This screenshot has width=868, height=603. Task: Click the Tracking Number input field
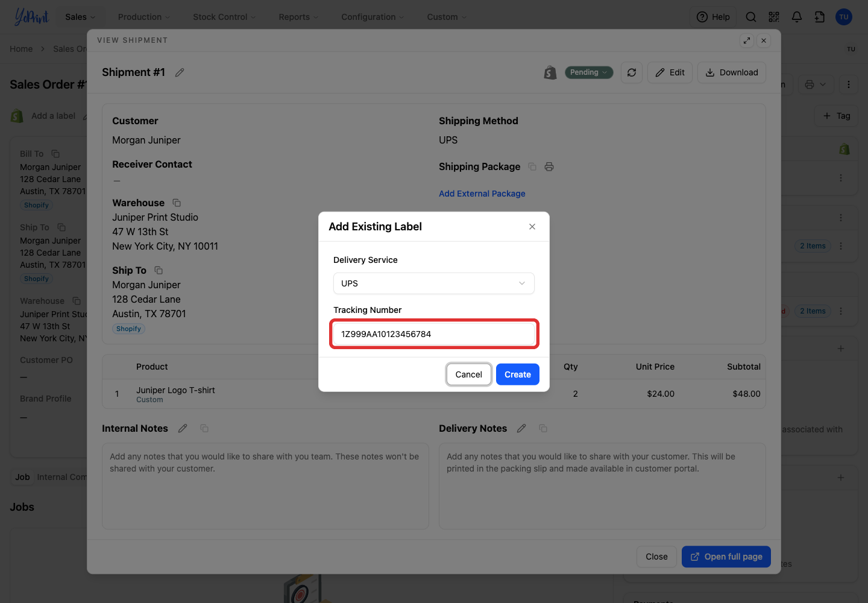click(x=434, y=334)
